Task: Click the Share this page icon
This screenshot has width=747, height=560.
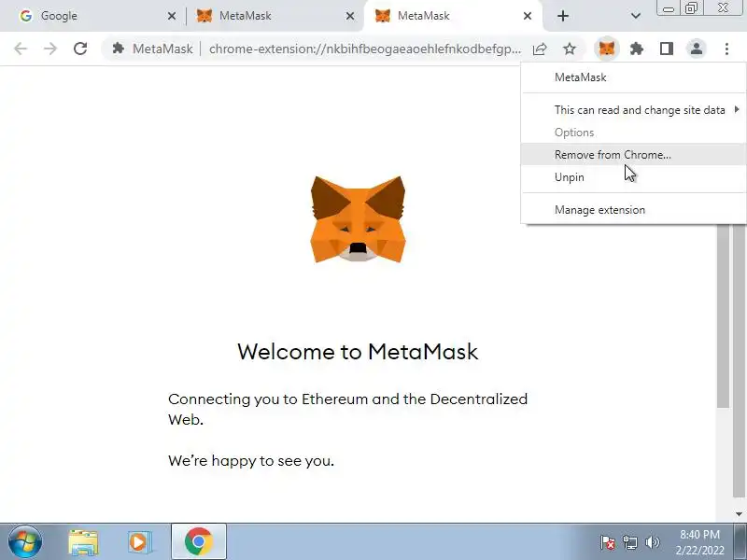Action: pos(540,49)
